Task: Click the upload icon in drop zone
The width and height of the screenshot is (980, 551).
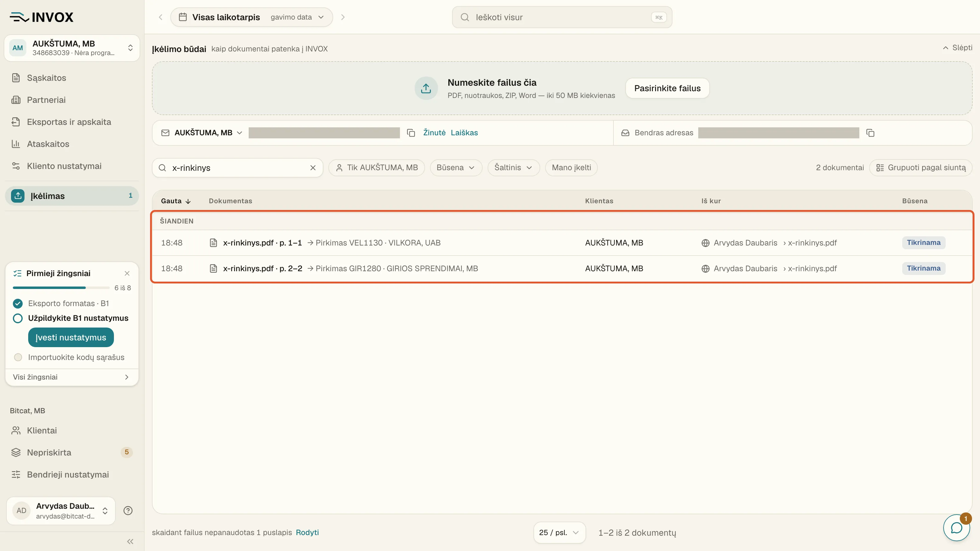Action: click(426, 88)
